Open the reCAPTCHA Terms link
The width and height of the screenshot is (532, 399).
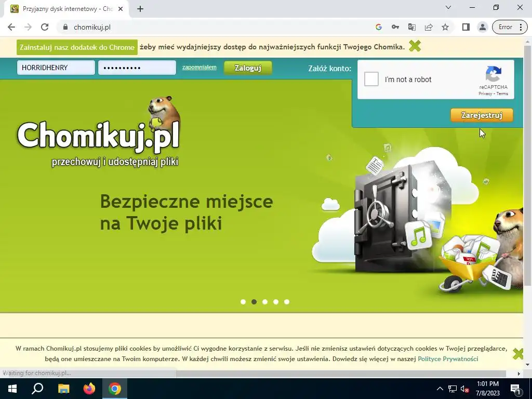tap(502, 94)
